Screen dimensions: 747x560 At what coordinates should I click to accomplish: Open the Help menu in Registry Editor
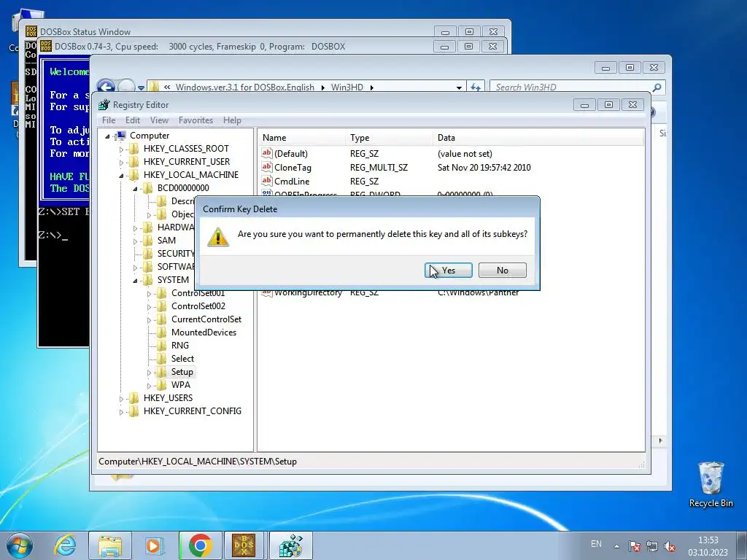(232, 120)
